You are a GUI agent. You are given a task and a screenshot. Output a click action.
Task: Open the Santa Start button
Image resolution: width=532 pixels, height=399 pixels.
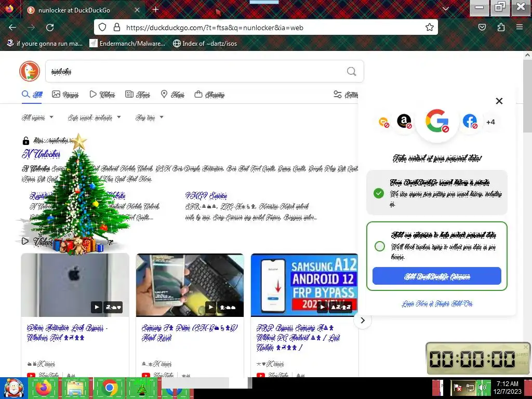tap(14, 388)
